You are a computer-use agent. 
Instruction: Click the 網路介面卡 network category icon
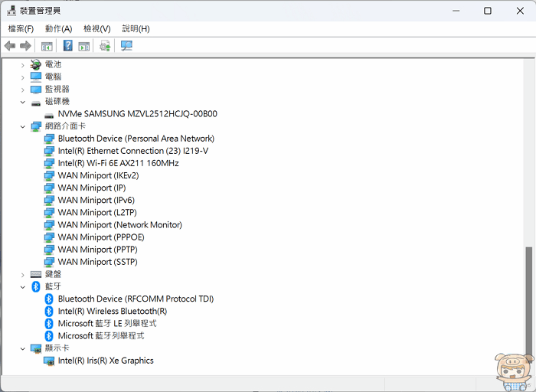[x=36, y=126]
